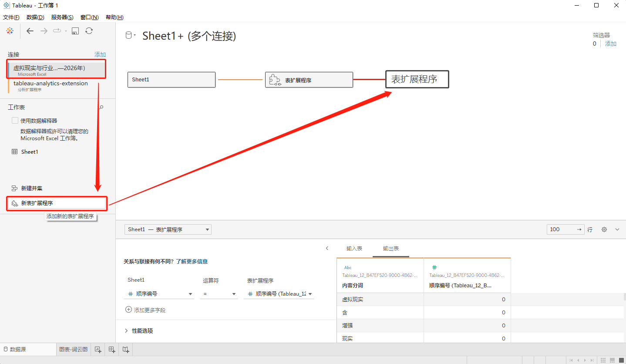Jump to the last sheet in status bar
The image size is (626, 364).
click(x=592, y=360)
